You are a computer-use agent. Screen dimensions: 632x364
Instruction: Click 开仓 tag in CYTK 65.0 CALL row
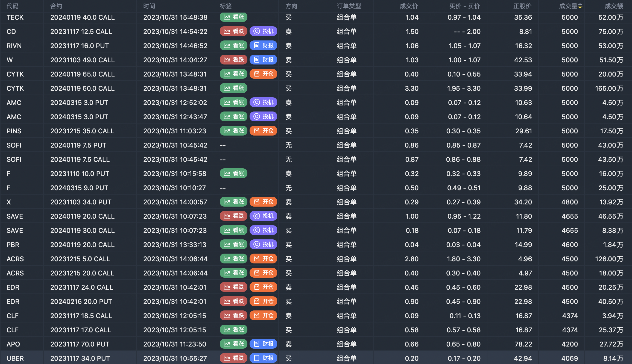click(x=263, y=74)
